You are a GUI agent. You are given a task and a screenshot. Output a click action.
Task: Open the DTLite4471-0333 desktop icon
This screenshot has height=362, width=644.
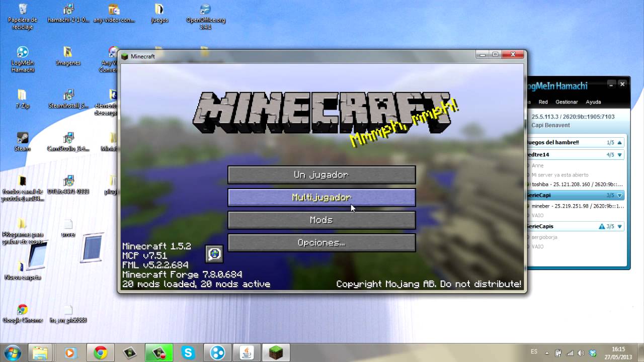click(x=68, y=185)
